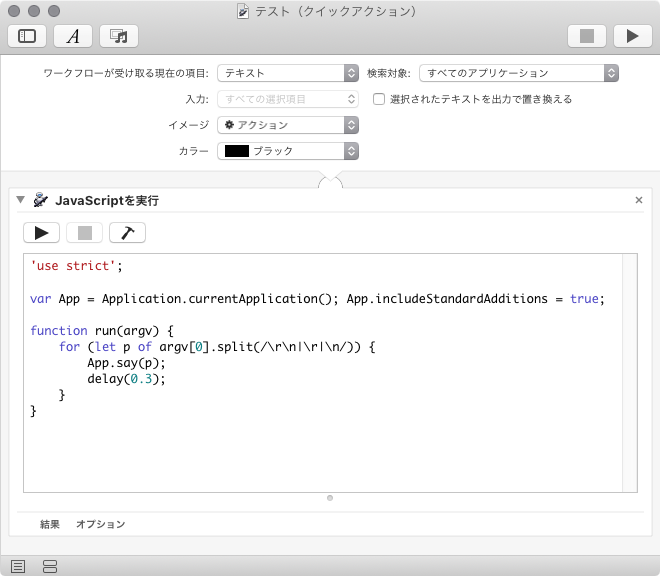Switch to the 結果 tab
The height and width of the screenshot is (576, 660).
(50, 524)
